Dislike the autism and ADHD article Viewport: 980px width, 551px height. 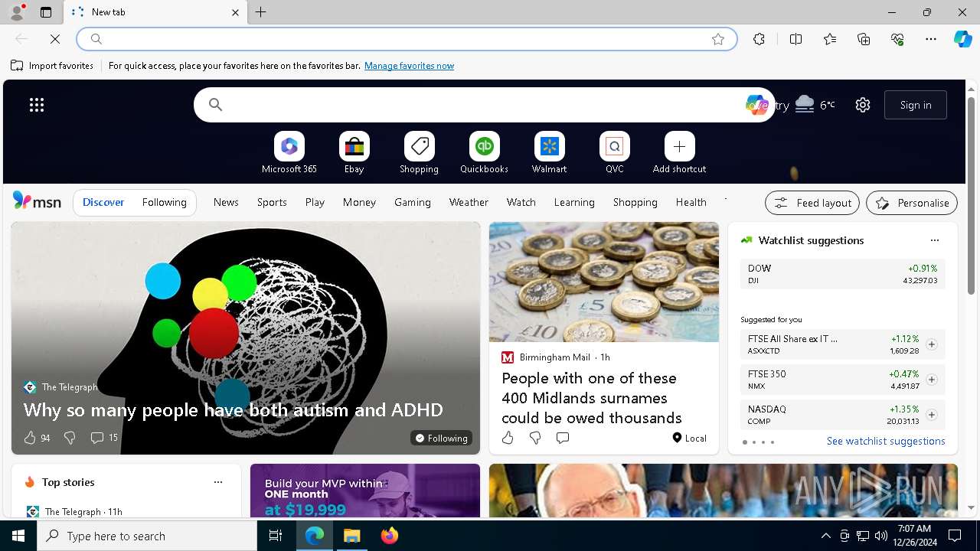(70, 438)
